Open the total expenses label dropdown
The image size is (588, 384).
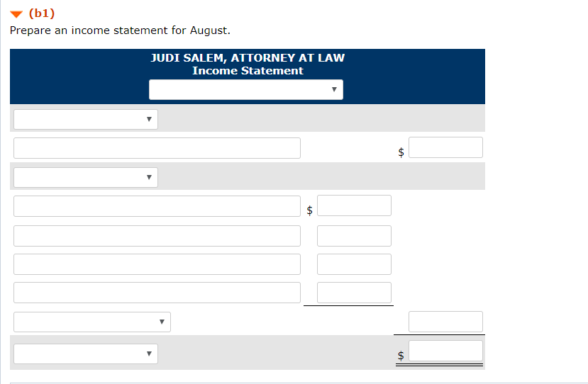coord(92,322)
